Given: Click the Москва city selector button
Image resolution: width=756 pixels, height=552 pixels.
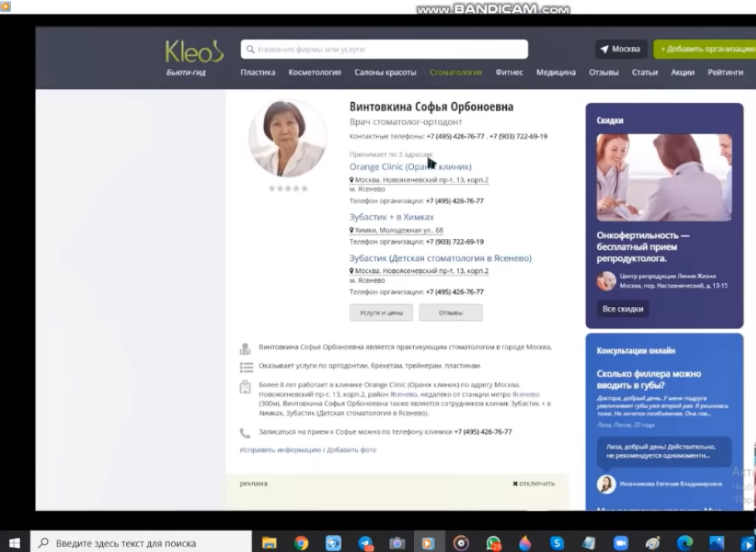Looking at the screenshot, I should (621, 49).
